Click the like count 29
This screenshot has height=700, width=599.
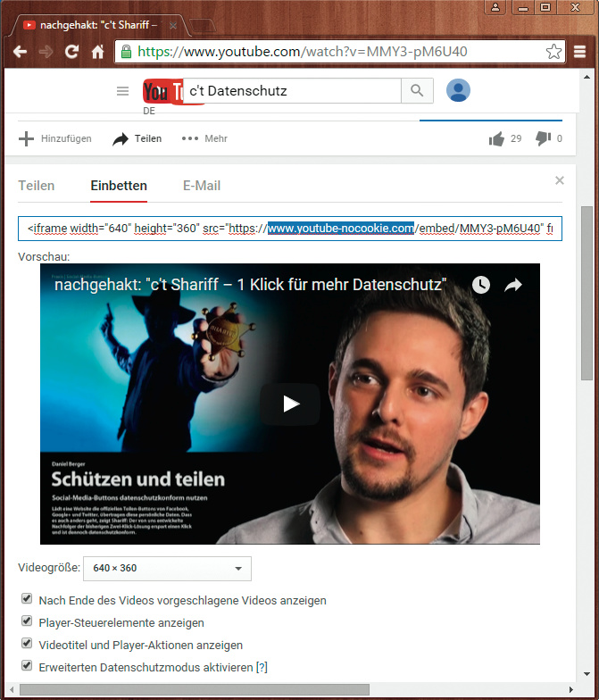tap(516, 139)
